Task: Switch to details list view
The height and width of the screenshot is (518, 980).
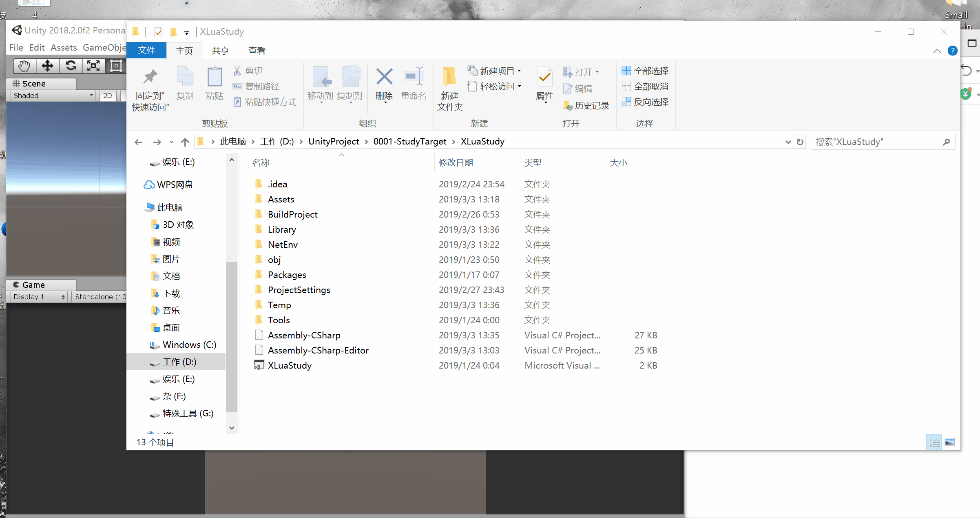Action: [x=934, y=442]
